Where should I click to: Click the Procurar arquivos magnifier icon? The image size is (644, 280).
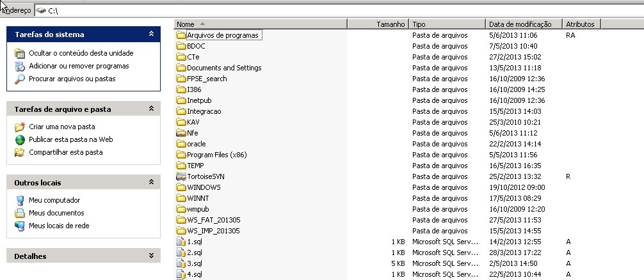pos(19,79)
